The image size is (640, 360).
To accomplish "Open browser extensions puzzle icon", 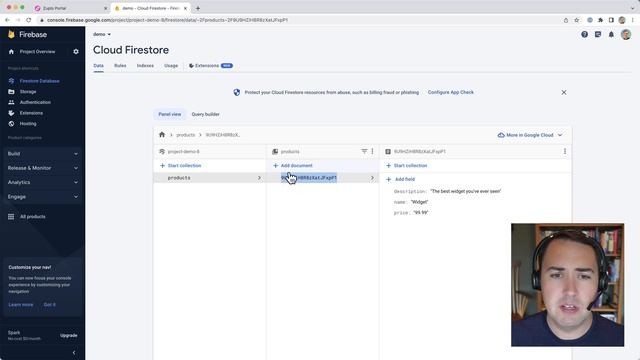I will pyautogui.click(x=600, y=20).
